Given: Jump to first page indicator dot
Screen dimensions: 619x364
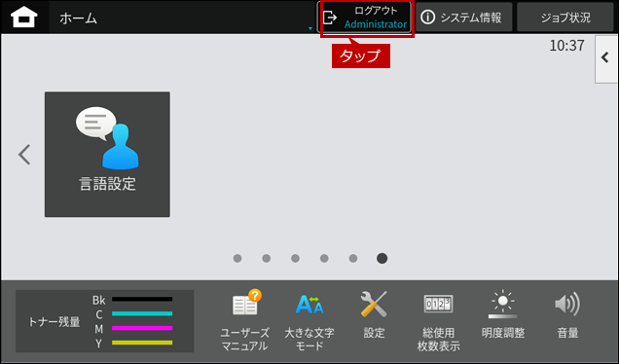Looking at the screenshot, I should (237, 258).
